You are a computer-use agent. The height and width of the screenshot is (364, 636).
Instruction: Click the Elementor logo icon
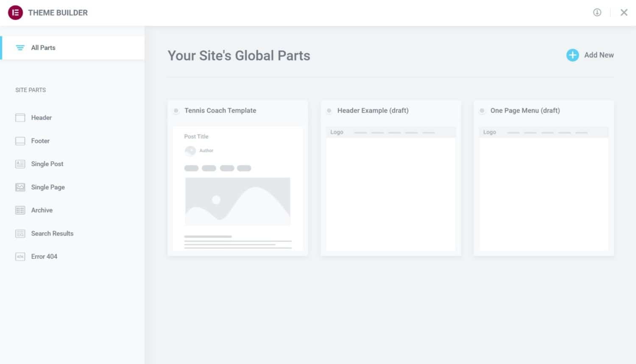click(15, 13)
